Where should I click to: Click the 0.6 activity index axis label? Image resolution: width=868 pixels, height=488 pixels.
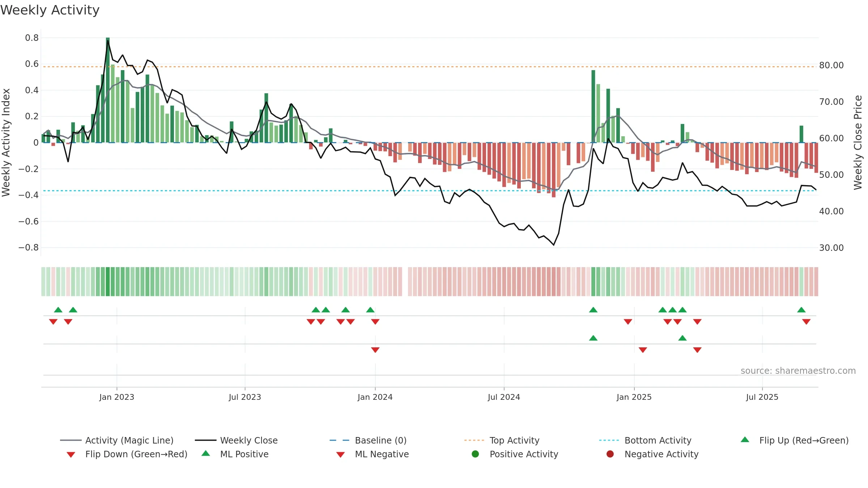(x=32, y=64)
